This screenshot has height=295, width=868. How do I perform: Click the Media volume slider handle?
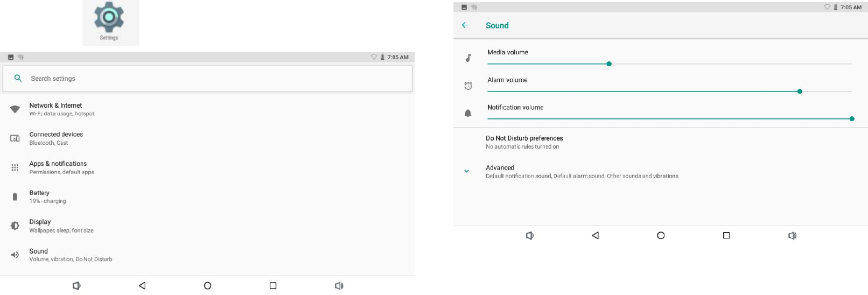click(609, 64)
